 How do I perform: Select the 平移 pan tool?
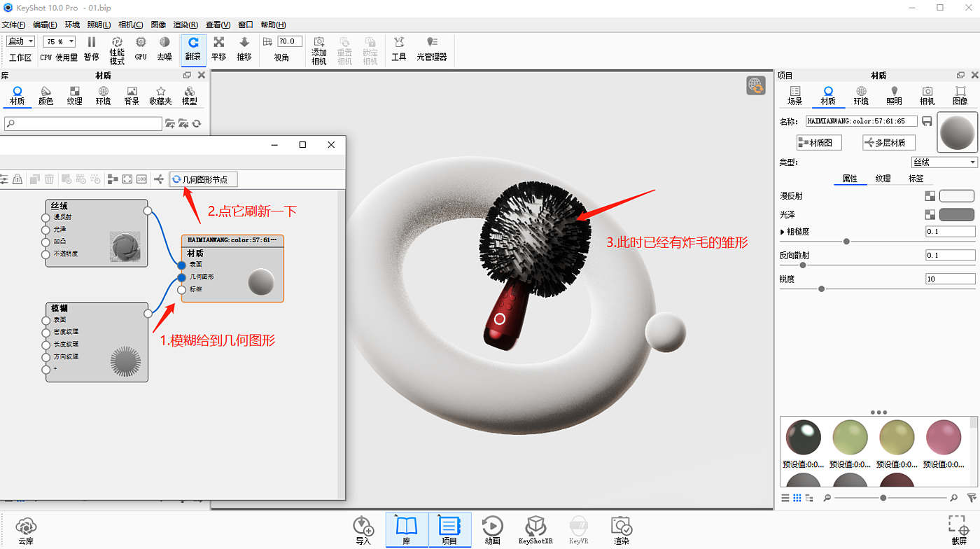pyautogui.click(x=218, y=48)
